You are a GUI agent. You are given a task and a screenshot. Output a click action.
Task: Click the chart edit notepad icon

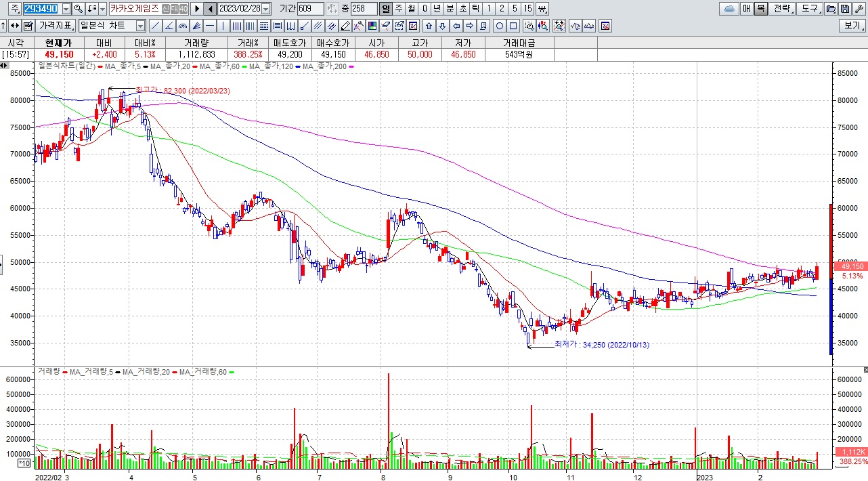pyautogui.click(x=28, y=26)
